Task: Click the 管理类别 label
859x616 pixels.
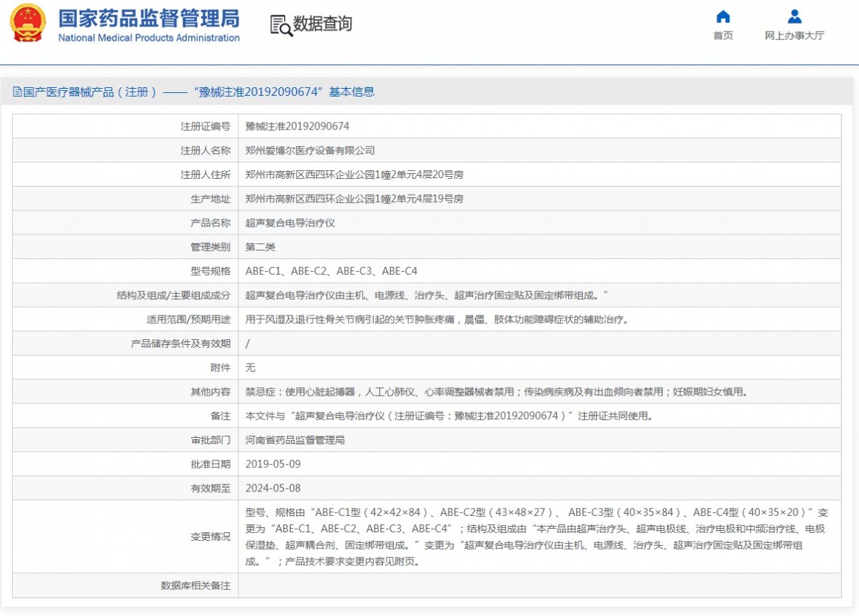Action: tap(210, 247)
